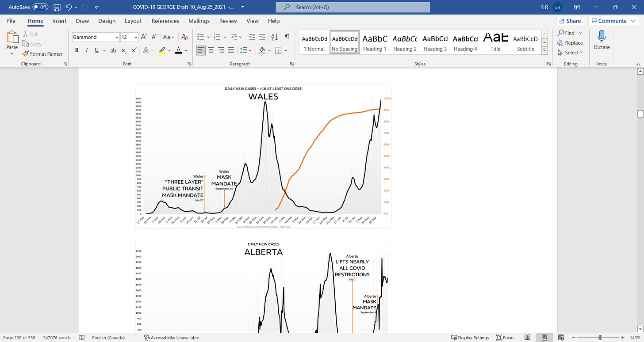This screenshot has height=342, width=644.
Task: Click the Share button
Action: tap(571, 21)
